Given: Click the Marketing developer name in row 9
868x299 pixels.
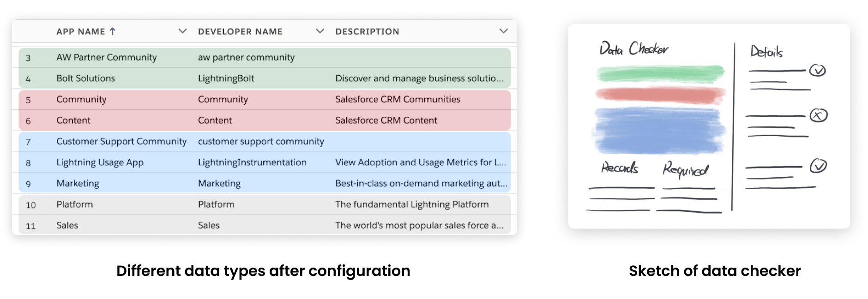Looking at the screenshot, I should click(x=219, y=183).
